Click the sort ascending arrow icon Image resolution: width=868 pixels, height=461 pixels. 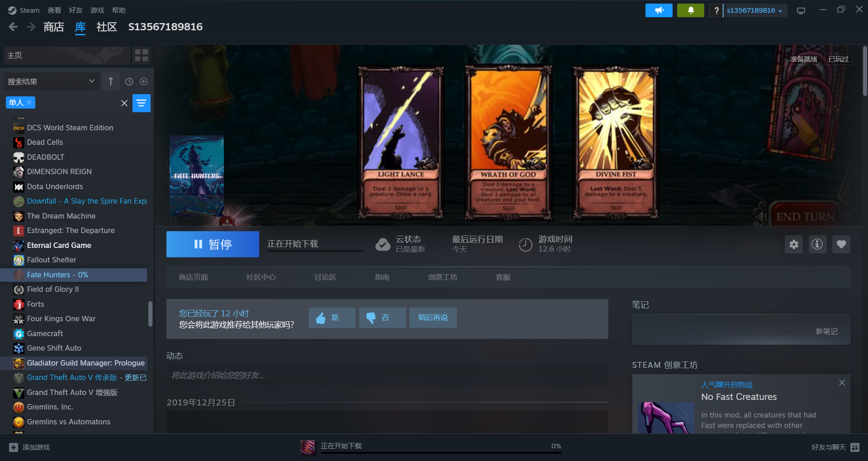pyautogui.click(x=111, y=81)
